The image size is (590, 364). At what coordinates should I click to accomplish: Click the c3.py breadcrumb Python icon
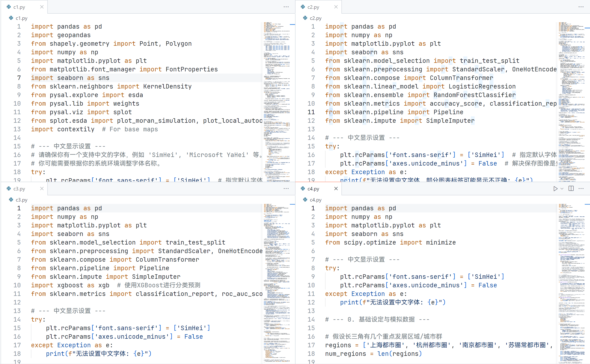(11, 200)
